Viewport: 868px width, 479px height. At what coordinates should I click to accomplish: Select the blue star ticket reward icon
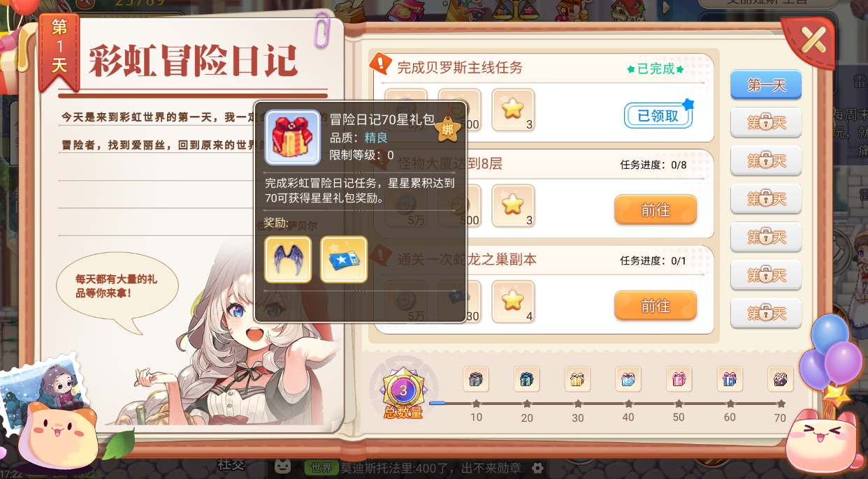pyautogui.click(x=344, y=260)
